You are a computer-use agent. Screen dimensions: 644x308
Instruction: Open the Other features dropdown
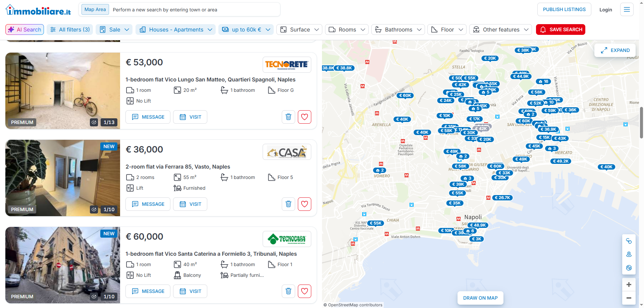500,29
